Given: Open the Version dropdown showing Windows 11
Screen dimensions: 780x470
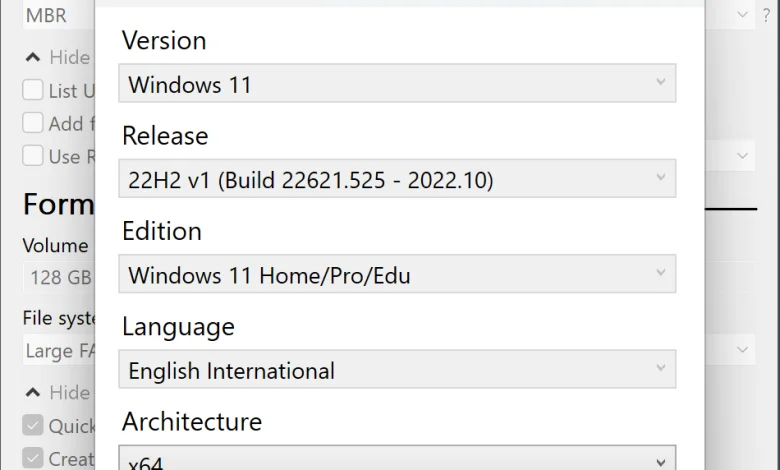Looking at the screenshot, I should point(397,83).
